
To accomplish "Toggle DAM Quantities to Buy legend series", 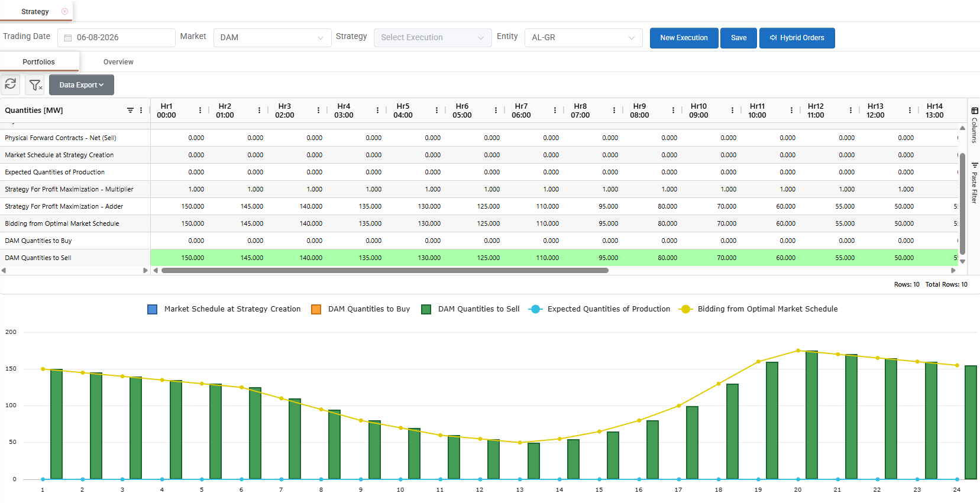I will click(x=361, y=309).
